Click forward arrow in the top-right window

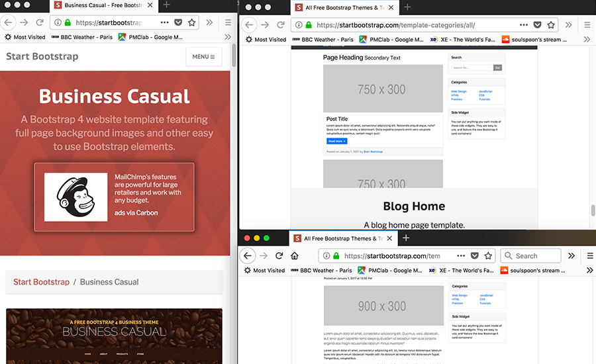pyautogui.click(x=265, y=24)
